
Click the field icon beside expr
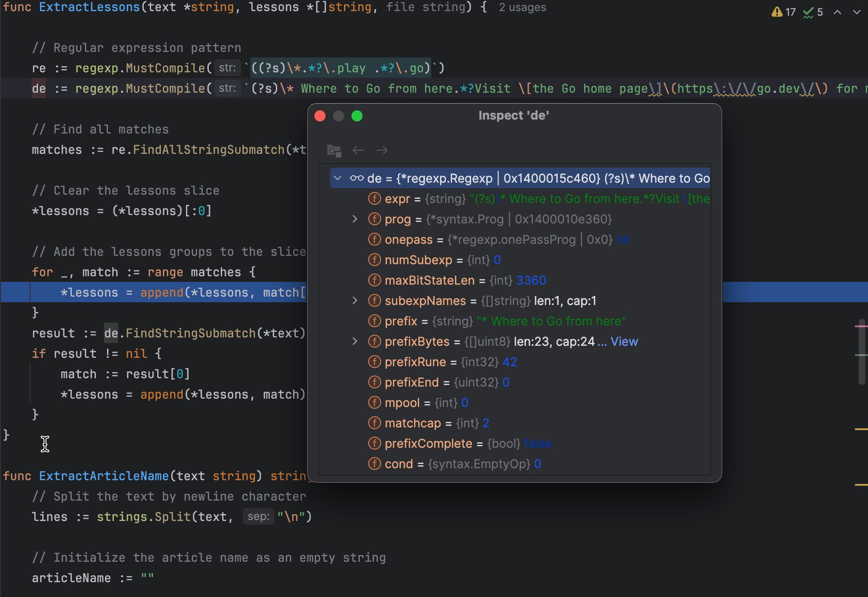pyautogui.click(x=374, y=198)
